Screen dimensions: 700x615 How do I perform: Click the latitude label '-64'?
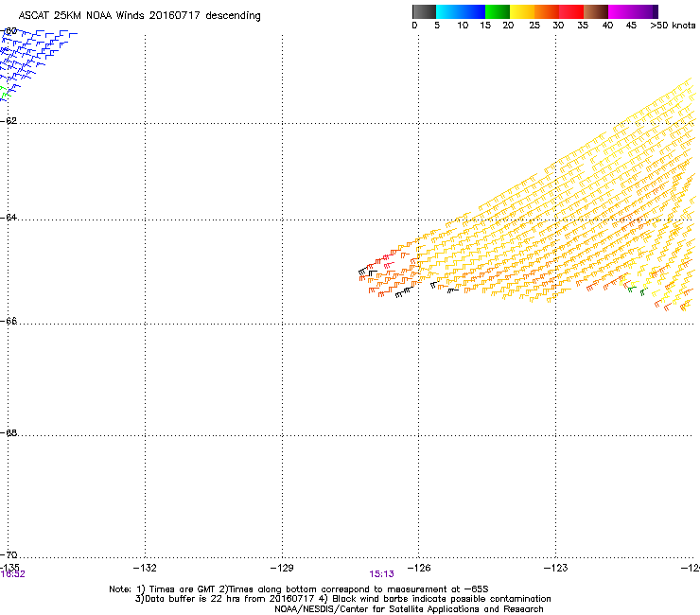9,218
